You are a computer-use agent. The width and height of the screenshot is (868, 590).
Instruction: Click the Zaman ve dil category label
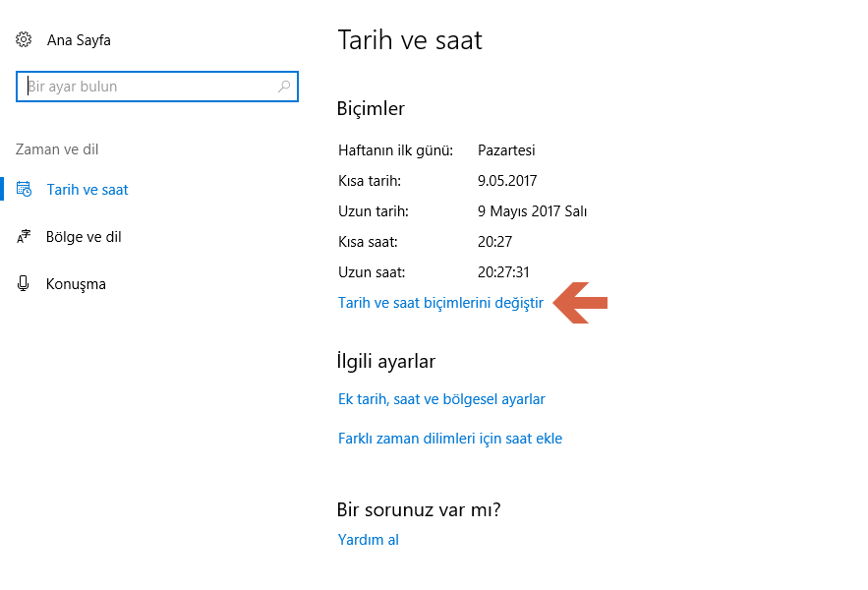coord(55,148)
